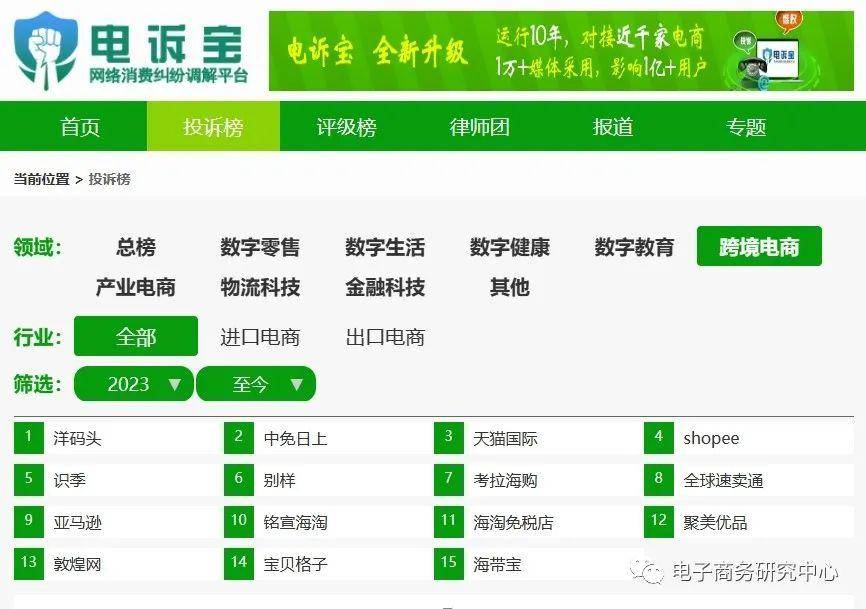Select the highlighted 跨境电商 field
Image resolution: width=866 pixels, height=609 pixels.
coord(759,246)
